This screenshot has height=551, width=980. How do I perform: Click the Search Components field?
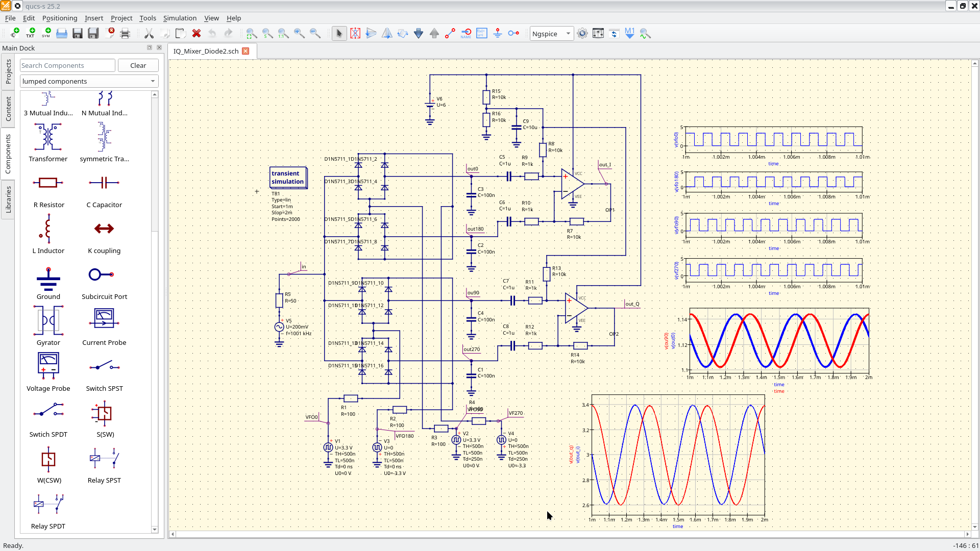67,65
